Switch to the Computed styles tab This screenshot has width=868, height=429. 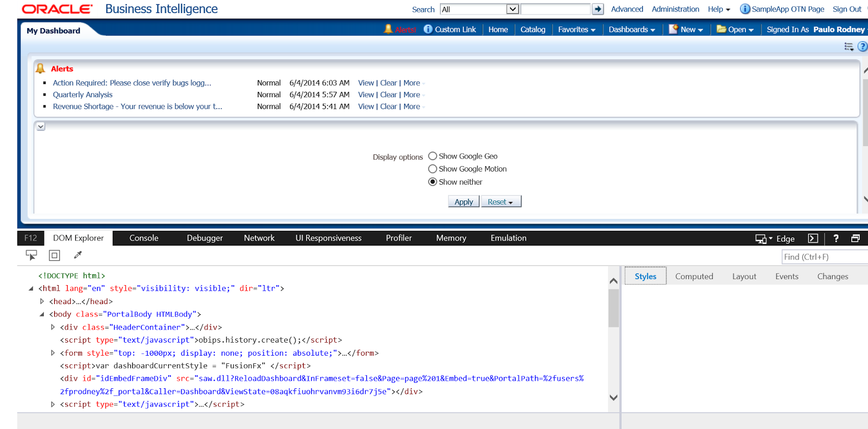(x=694, y=276)
